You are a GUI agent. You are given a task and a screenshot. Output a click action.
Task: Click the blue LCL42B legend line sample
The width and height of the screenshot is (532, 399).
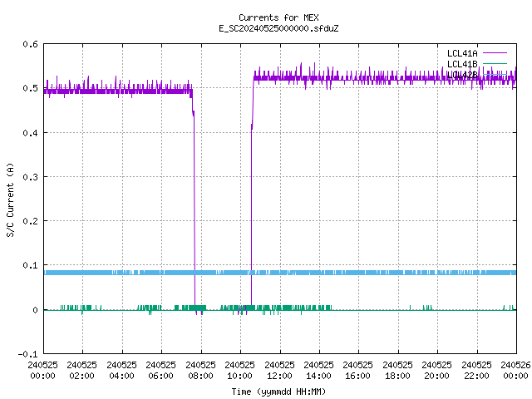tap(495, 74)
